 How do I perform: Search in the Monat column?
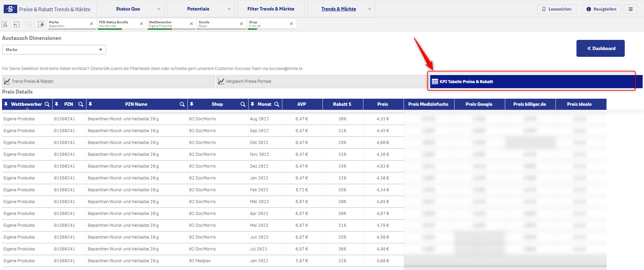[x=277, y=104]
